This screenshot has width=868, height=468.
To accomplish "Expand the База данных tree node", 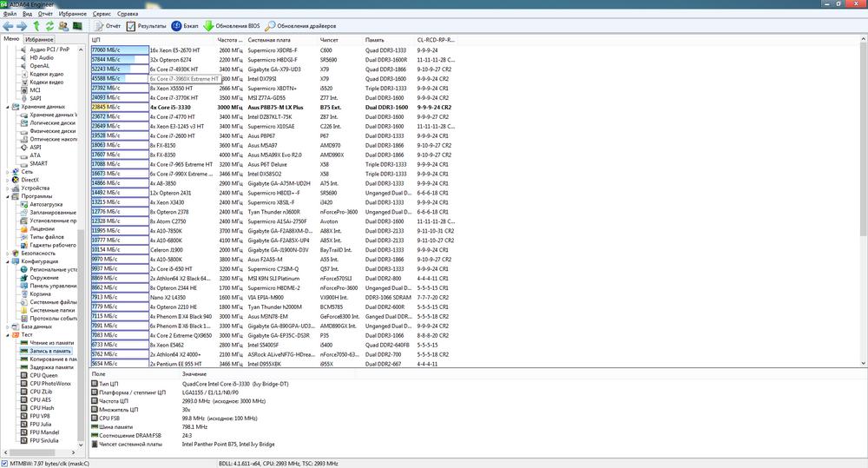I will click(x=8, y=326).
